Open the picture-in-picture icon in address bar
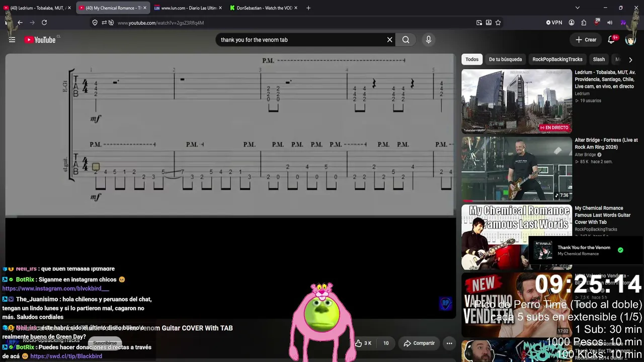This screenshot has width=644, height=362. [x=479, y=23]
